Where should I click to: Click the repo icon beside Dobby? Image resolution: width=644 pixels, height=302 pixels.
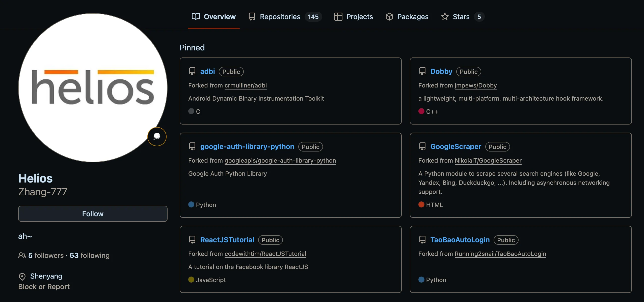[422, 71]
